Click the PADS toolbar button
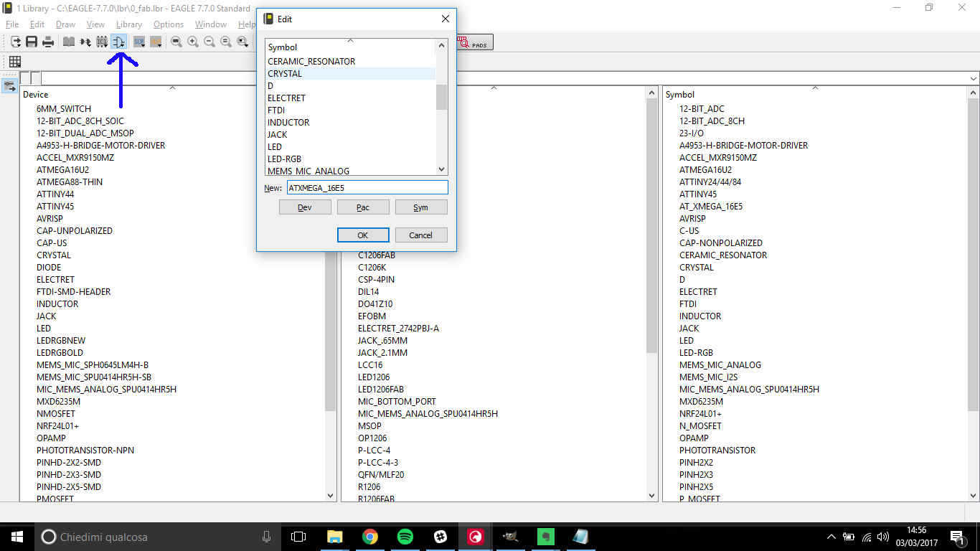Image resolution: width=980 pixels, height=551 pixels. click(473, 43)
